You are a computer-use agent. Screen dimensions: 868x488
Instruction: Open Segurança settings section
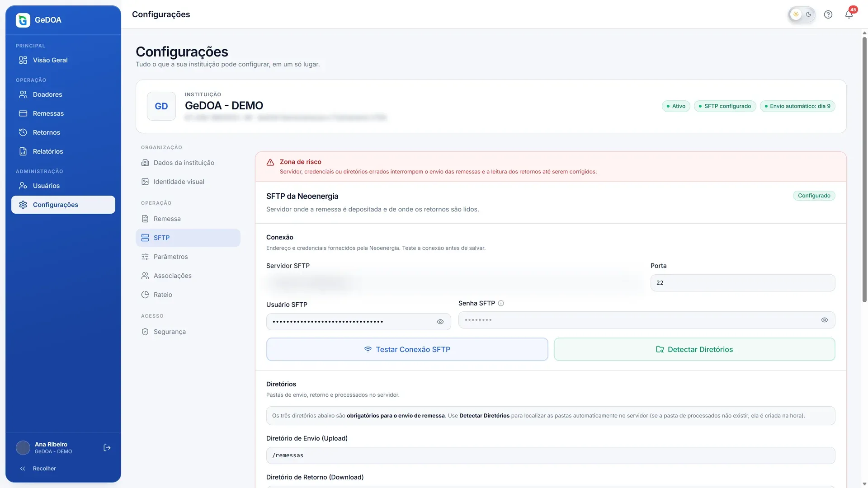pos(188,332)
